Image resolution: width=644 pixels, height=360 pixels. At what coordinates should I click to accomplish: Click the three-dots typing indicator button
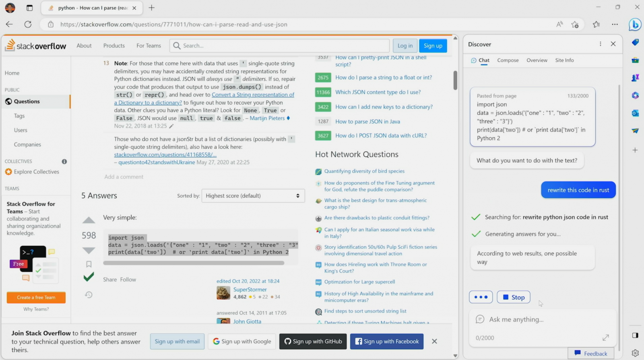pyautogui.click(x=481, y=297)
